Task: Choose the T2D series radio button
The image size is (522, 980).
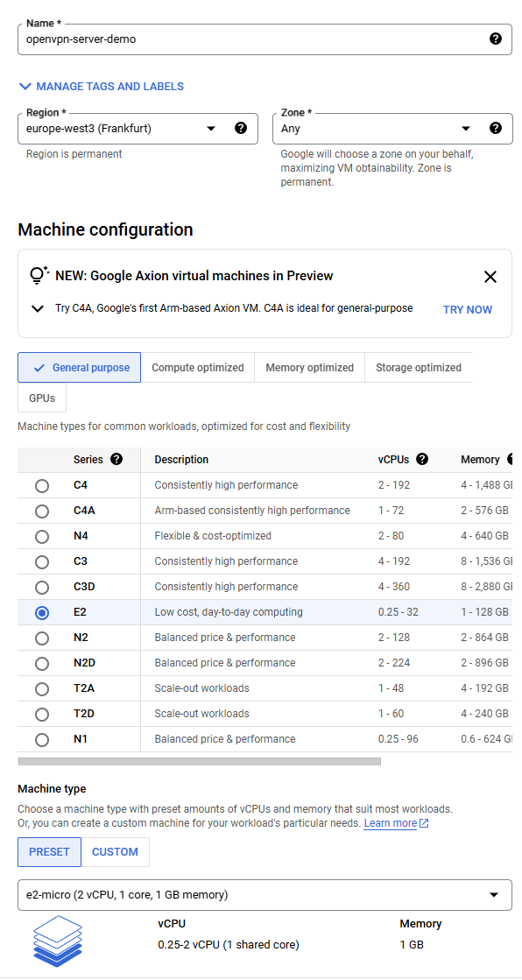Action: [x=42, y=715]
